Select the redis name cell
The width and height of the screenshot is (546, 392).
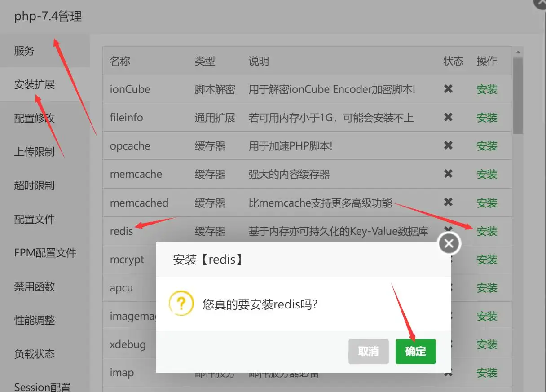(x=121, y=231)
